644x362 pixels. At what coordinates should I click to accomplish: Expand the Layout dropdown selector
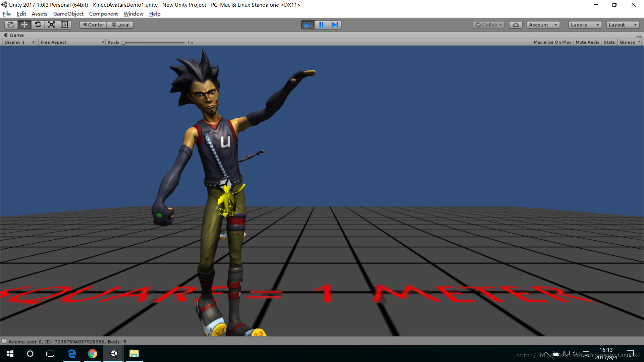click(622, 24)
